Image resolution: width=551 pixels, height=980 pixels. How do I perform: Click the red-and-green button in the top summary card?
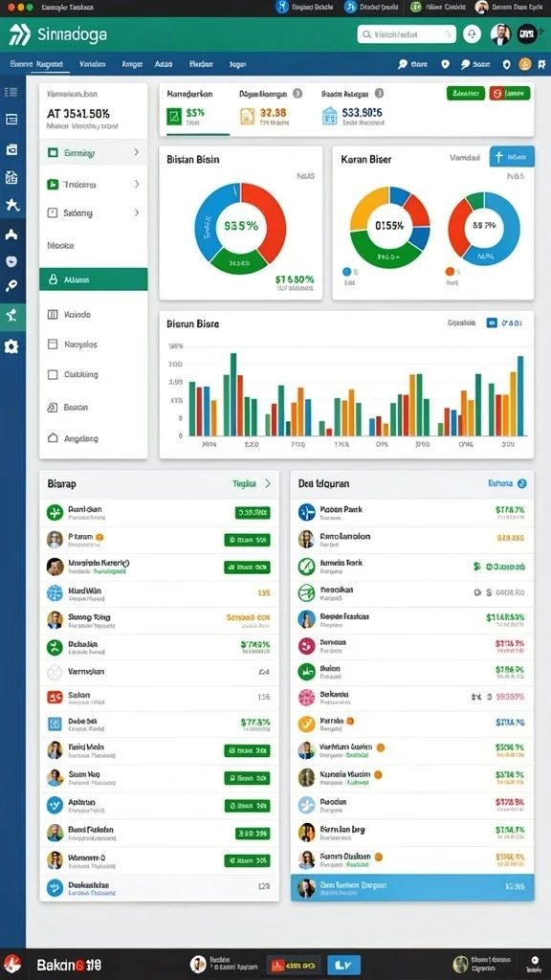510,93
